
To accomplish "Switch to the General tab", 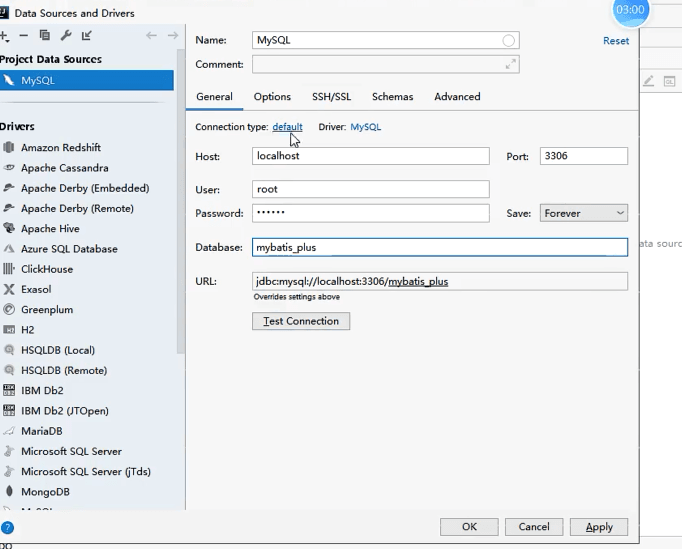I will 214,97.
